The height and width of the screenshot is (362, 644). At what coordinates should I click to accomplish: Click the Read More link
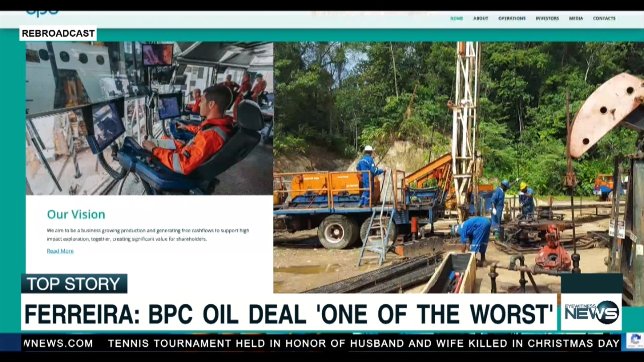[60, 251]
